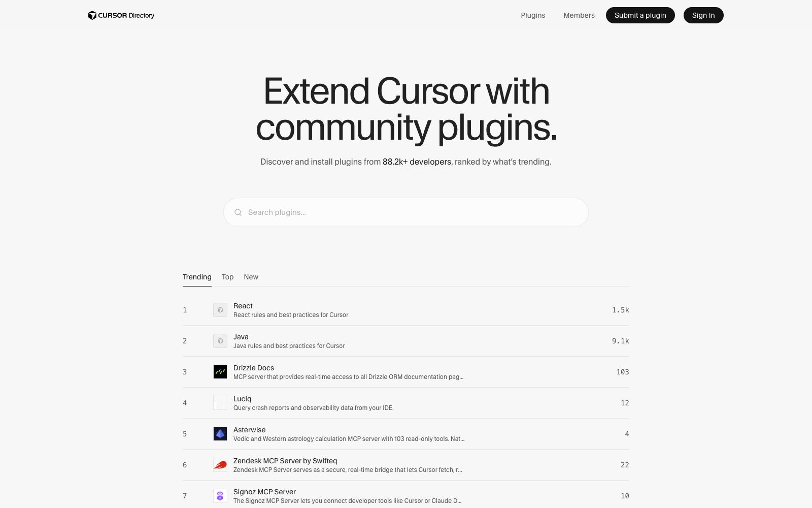Open the Plugins navigation item
This screenshot has height=508, width=812.
coord(533,15)
